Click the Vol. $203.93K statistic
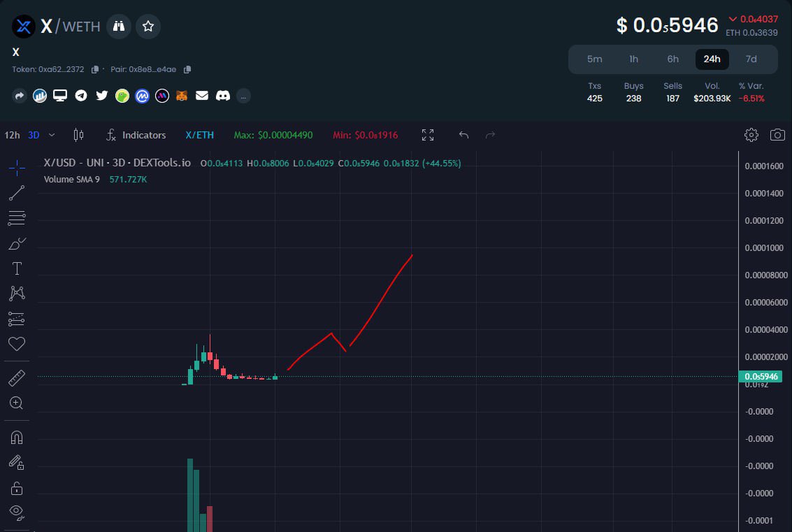792x532 pixels. coord(712,92)
